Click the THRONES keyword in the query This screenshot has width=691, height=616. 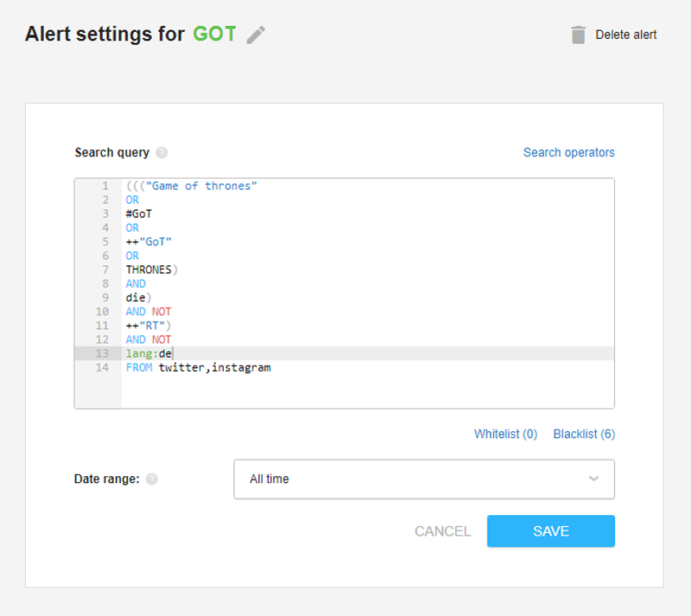tap(149, 270)
